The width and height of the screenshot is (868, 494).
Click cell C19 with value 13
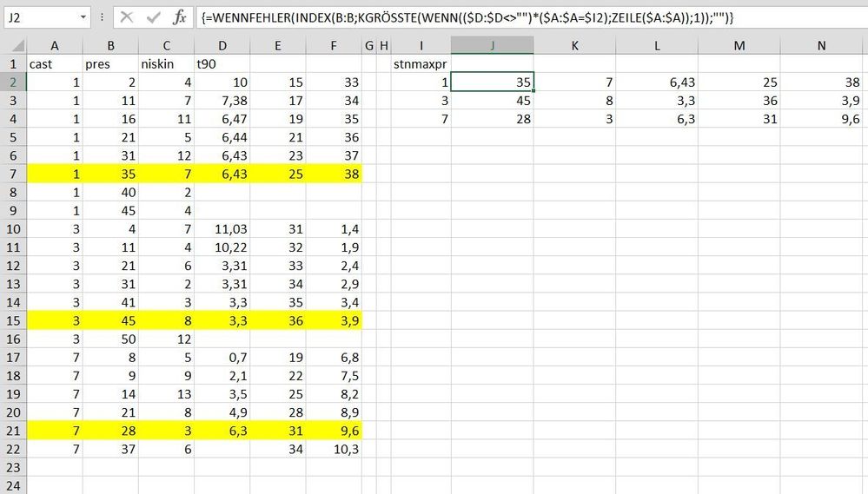tap(166, 394)
